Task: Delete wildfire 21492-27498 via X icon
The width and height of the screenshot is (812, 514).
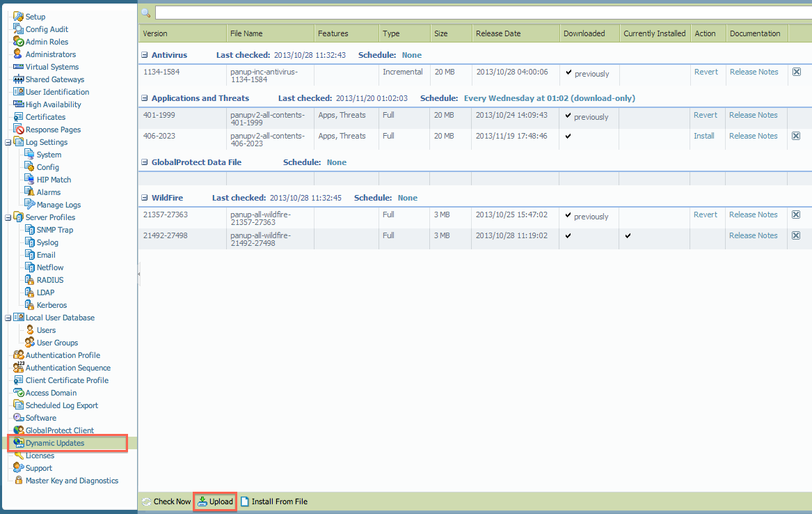Action: pyautogui.click(x=796, y=235)
